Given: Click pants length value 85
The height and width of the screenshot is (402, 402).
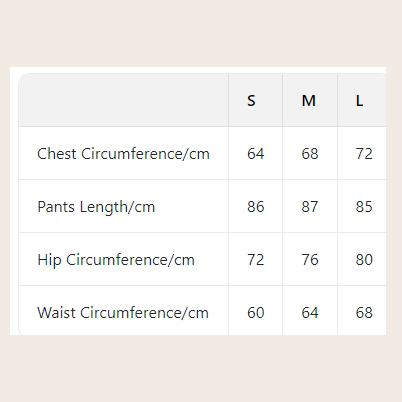Looking at the screenshot, I should click(364, 207).
